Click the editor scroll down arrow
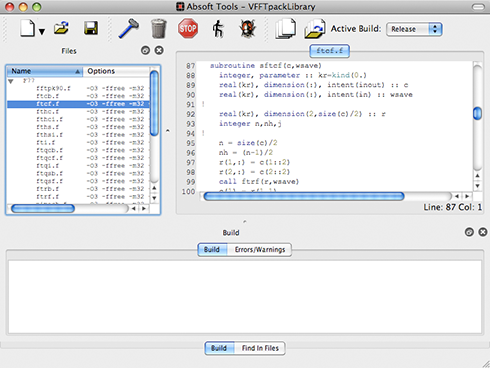The height and width of the screenshot is (368, 490). click(x=477, y=186)
